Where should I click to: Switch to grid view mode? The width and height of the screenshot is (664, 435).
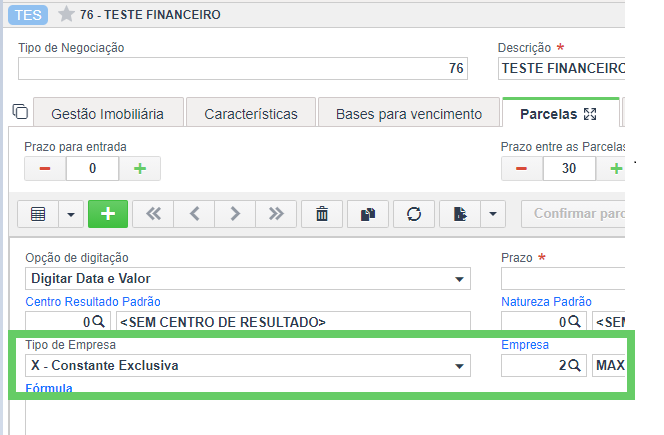(x=38, y=213)
